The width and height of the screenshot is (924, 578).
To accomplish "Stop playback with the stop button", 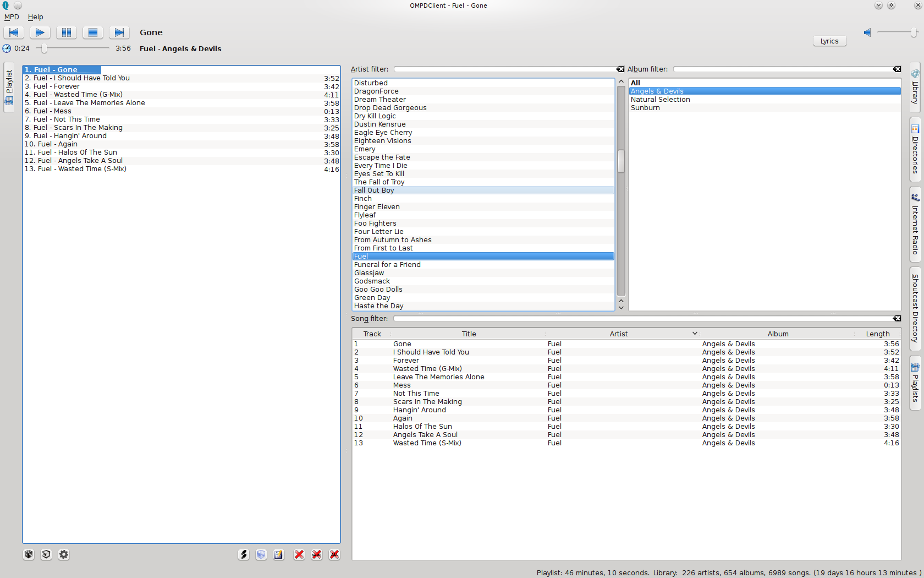I will pos(93,32).
